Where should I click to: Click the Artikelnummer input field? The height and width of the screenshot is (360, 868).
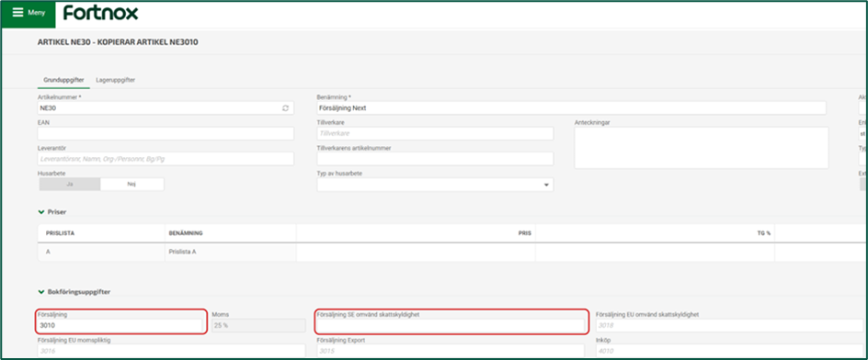point(166,108)
